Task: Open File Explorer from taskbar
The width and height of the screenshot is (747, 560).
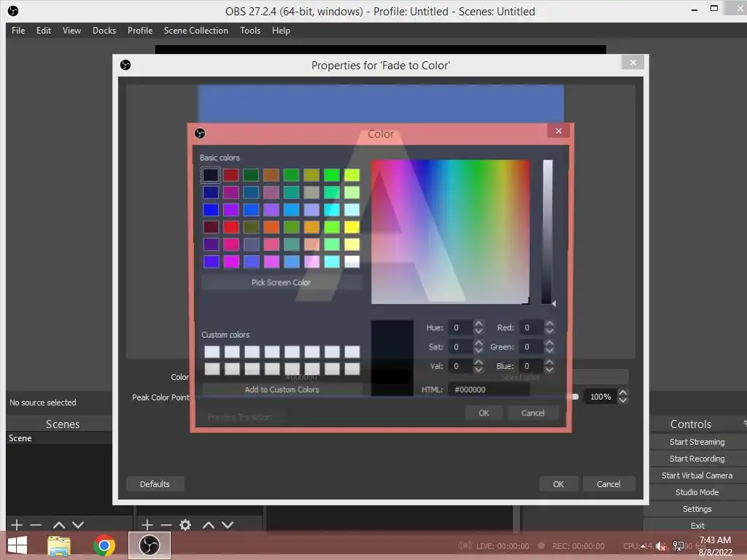Action: coord(58,545)
